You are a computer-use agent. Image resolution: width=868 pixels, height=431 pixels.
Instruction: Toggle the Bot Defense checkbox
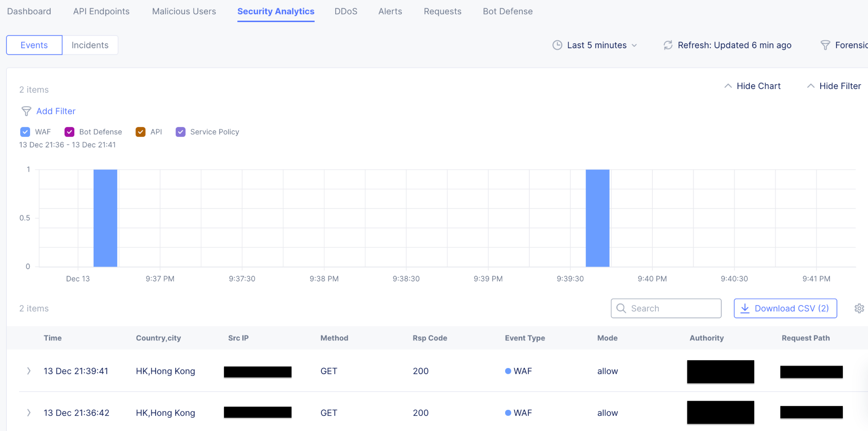[x=69, y=132]
